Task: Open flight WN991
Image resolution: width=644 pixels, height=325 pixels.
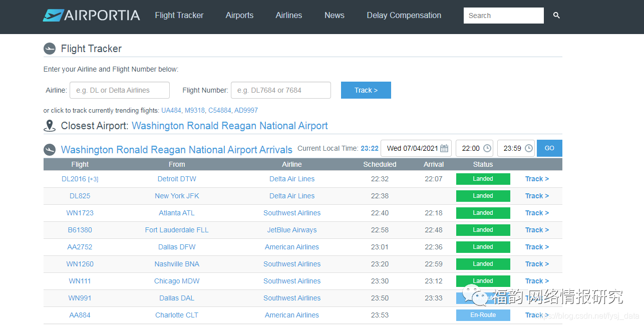Action: [80, 298]
